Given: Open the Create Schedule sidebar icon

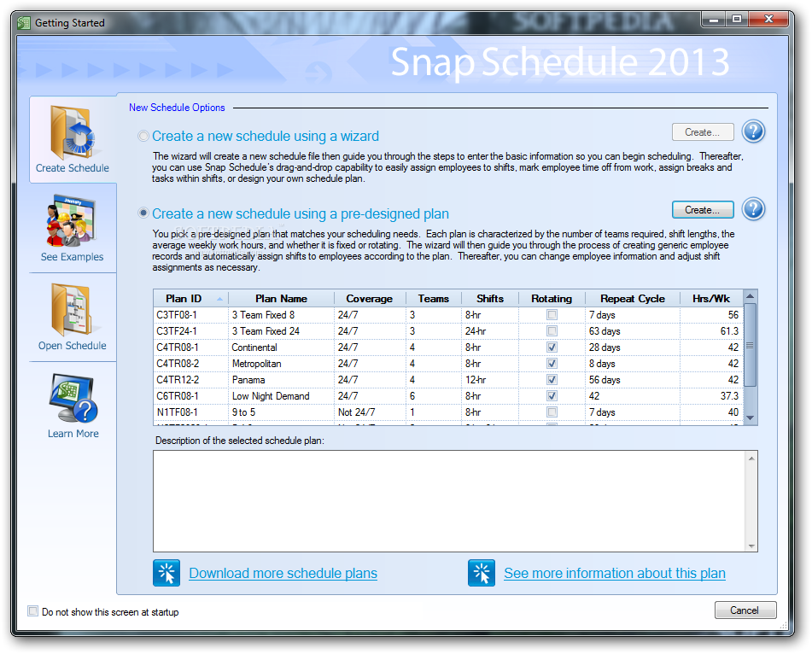Looking at the screenshot, I should pos(73,131).
